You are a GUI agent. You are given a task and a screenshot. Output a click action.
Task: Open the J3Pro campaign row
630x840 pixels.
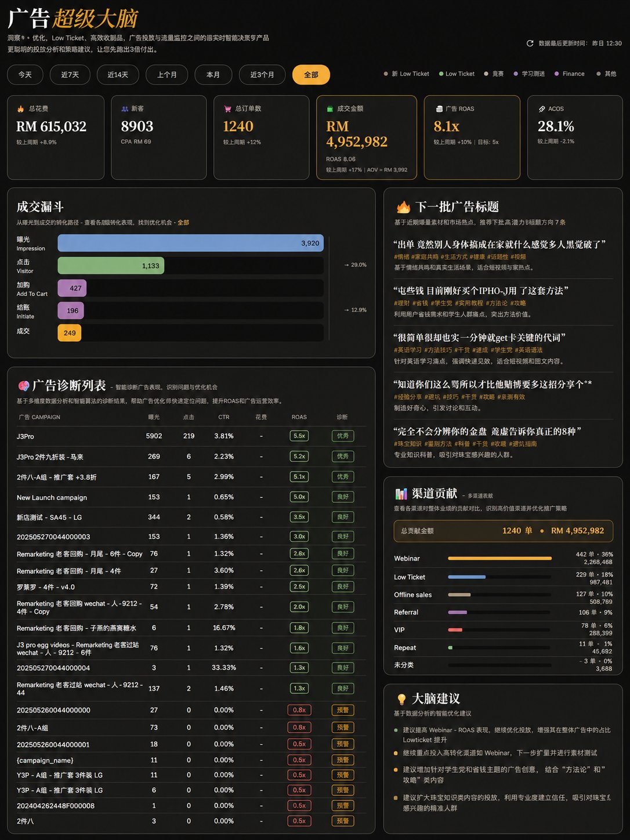pyautogui.click(x=191, y=436)
